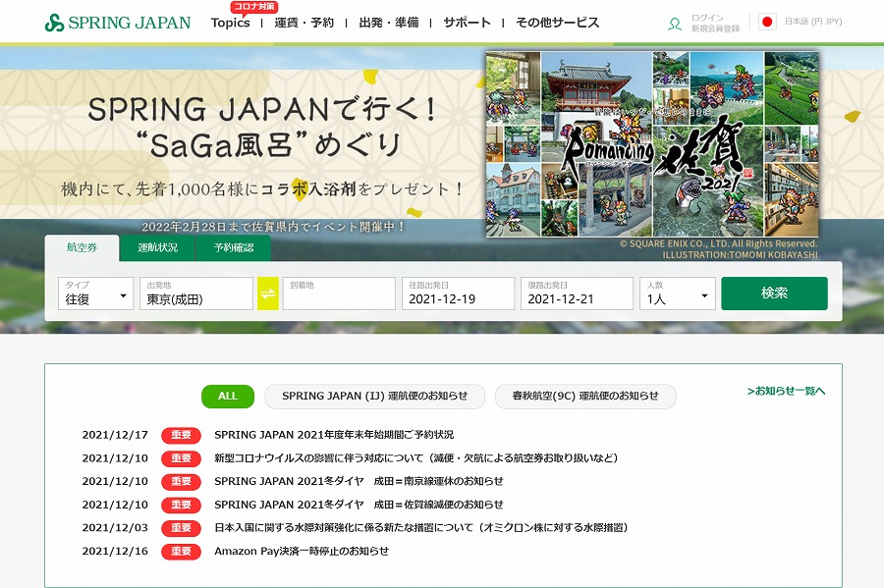Viewport: 884px width, 588px height.
Task: Open the 運賃・予約 menu
Action: (304, 24)
